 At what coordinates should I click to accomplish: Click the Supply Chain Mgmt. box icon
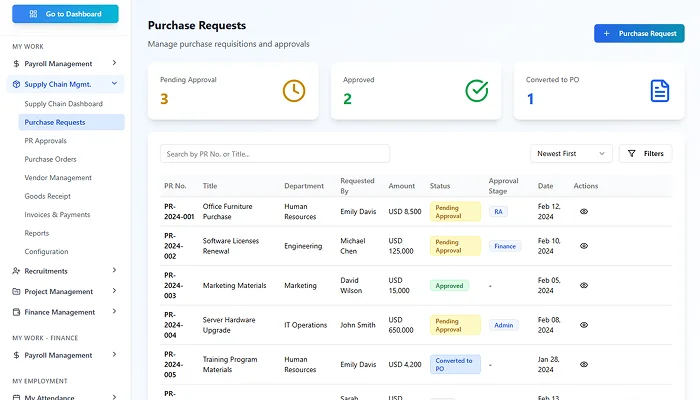(17, 84)
